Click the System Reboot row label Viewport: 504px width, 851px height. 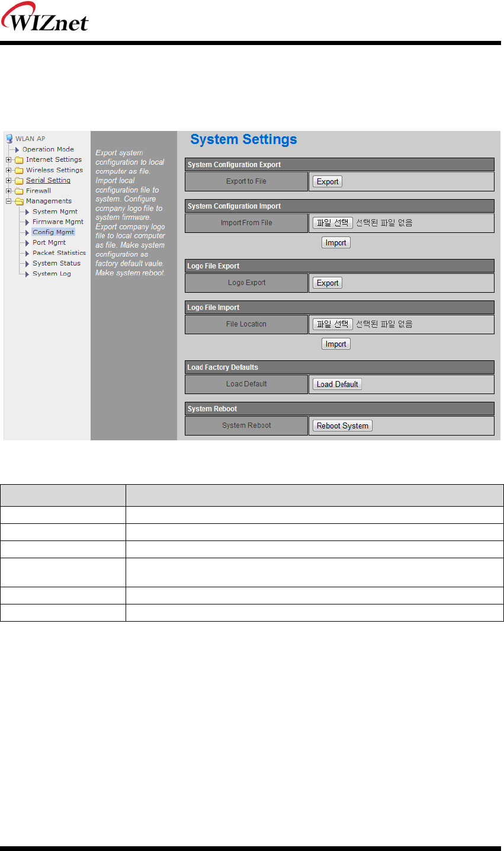(x=246, y=426)
